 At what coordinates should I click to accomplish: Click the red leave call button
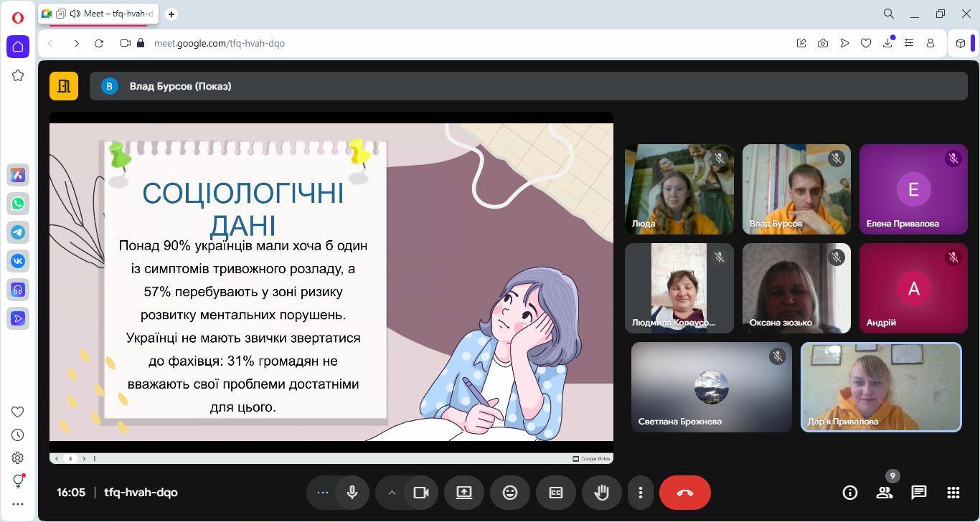coord(684,493)
